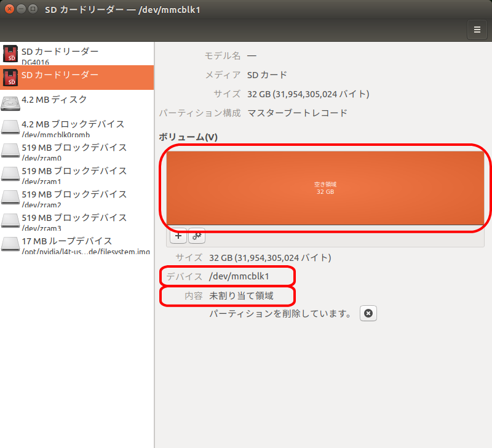Select the 4.2 MB disk drive icon
The image size is (492, 448).
pyautogui.click(x=10, y=103)
